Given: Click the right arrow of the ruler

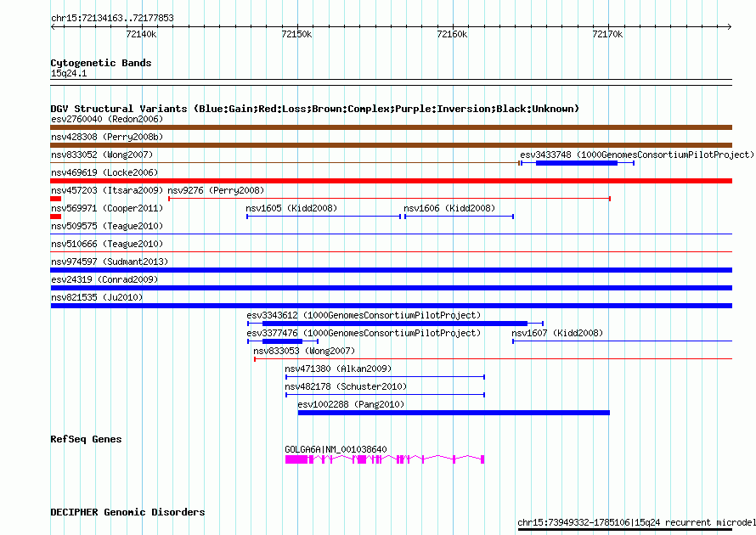Looking at the screenshot, I should pos(730,27).
